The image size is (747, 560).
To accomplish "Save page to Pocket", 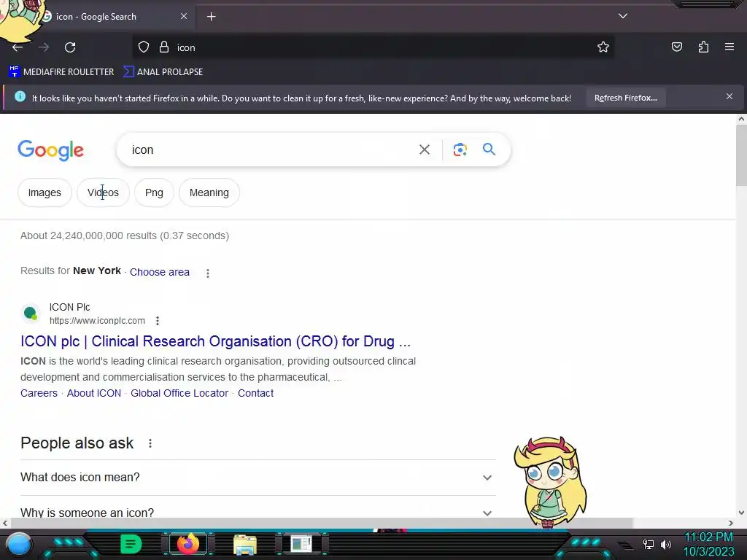I will click(x=676, y=47).
